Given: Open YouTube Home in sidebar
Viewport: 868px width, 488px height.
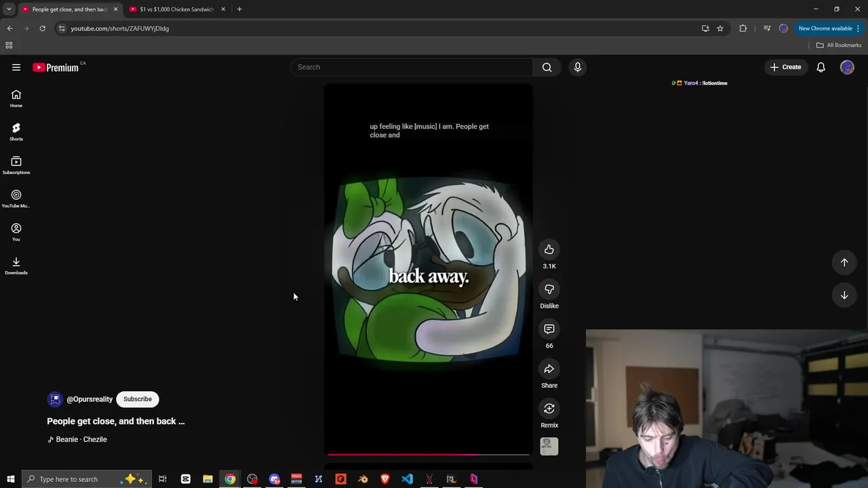Looking at the screenshot, I should [16, 99].
